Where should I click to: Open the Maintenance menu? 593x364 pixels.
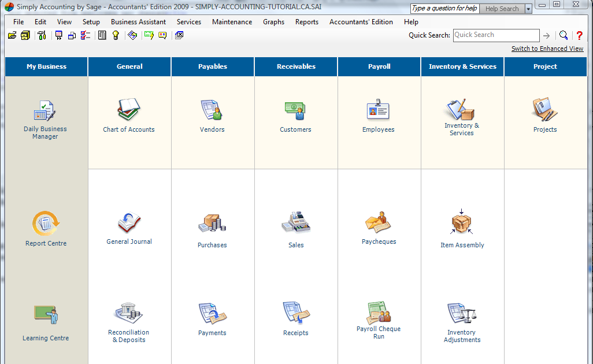pos(232,22)
